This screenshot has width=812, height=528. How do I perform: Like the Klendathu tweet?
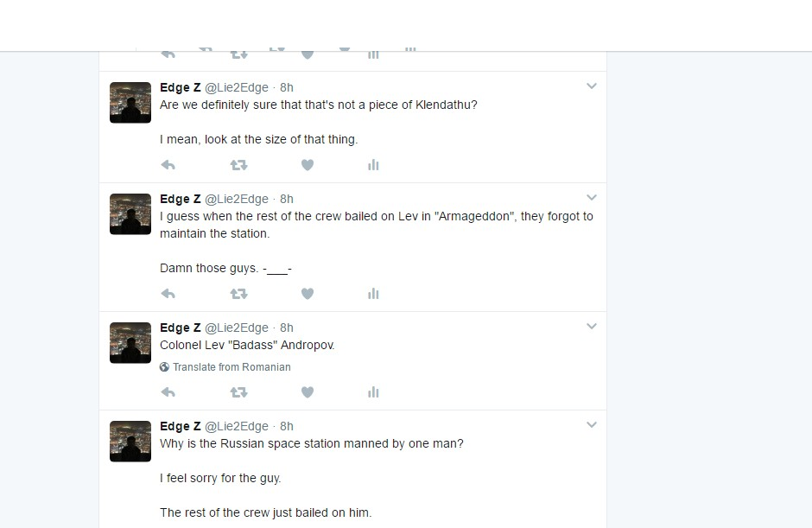[x=307, y=165]
